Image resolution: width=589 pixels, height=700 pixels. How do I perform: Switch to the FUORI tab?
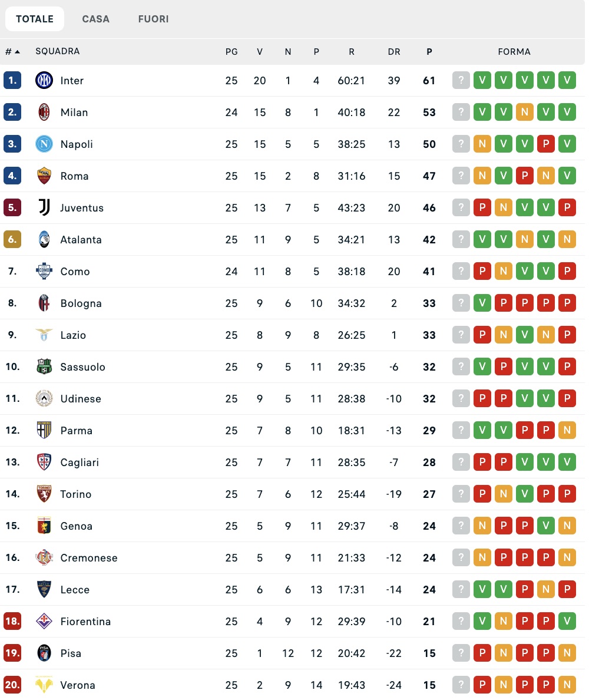(154, 19)
